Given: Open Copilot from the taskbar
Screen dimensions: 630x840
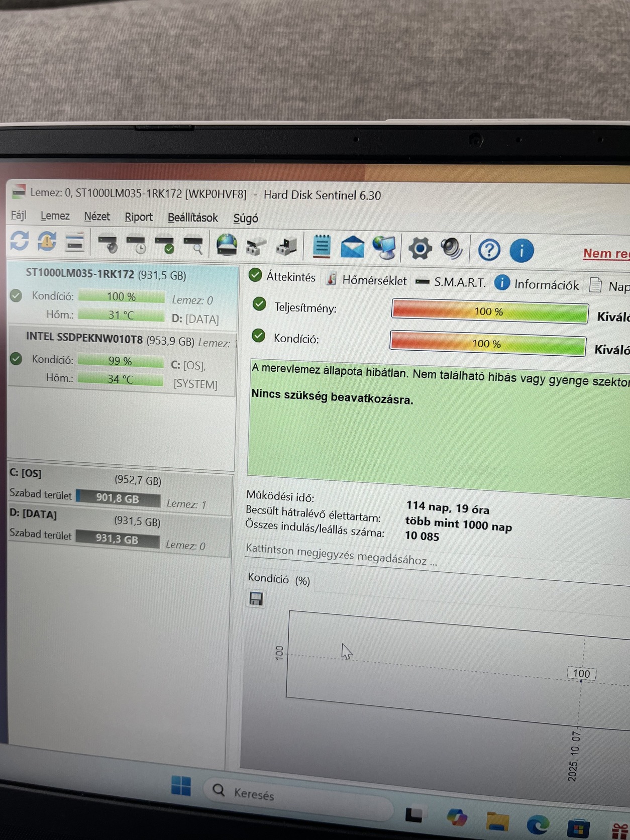Looking at the screenshot, I should tap(457, 818).
